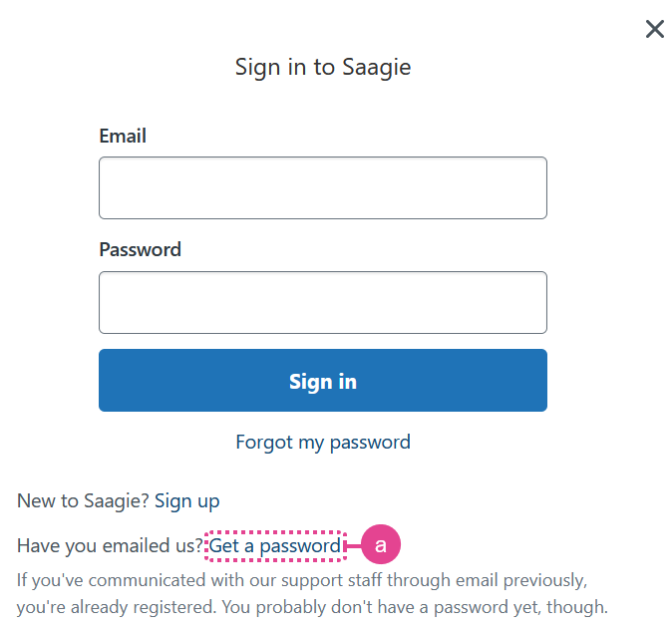Focus the Email input field

click(x=323, y=187)
